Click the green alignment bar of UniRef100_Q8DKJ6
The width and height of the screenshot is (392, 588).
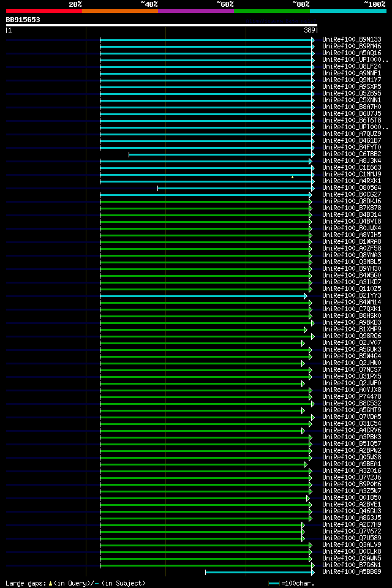click(x=206, y=202)
